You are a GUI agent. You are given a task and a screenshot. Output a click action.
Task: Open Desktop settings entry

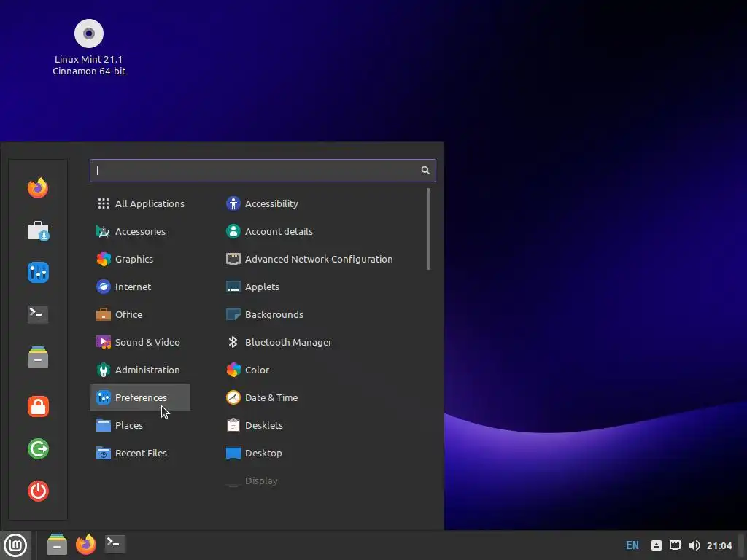tap(322, 453)
